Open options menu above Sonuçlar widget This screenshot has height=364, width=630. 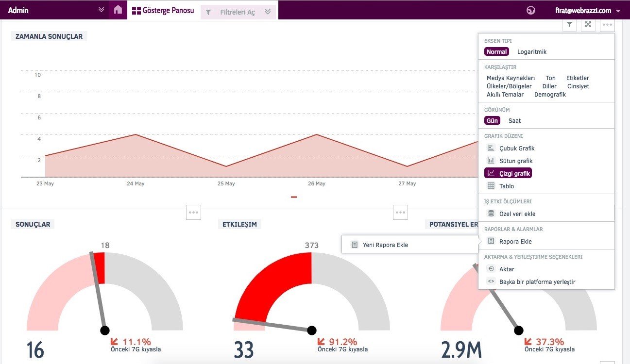(193, 212)
